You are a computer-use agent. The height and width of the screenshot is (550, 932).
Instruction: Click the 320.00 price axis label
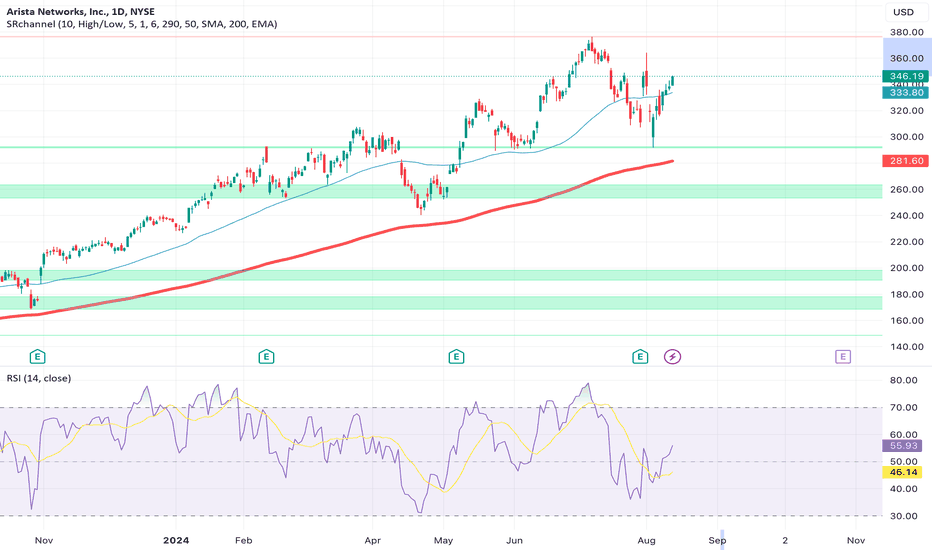(906, 111)
